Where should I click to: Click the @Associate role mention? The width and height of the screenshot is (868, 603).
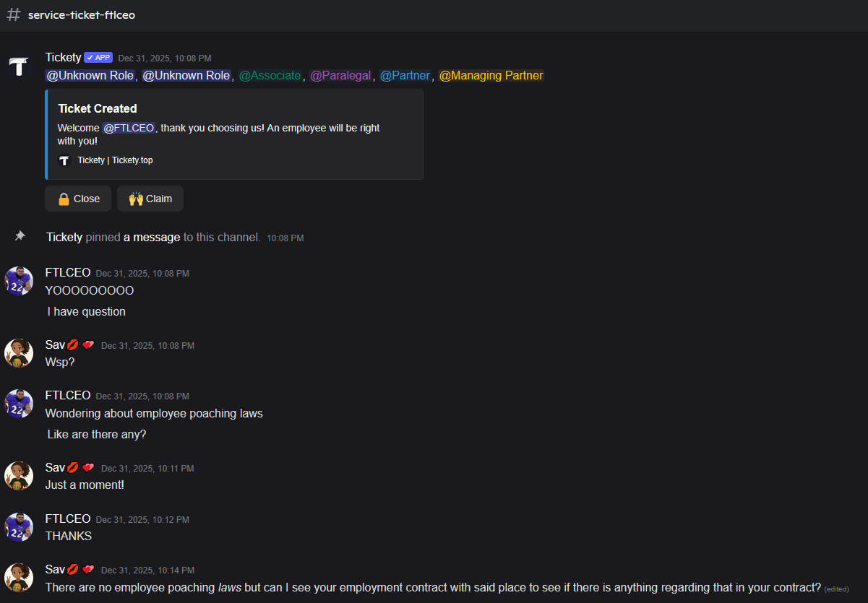click(x=270, y=76)
